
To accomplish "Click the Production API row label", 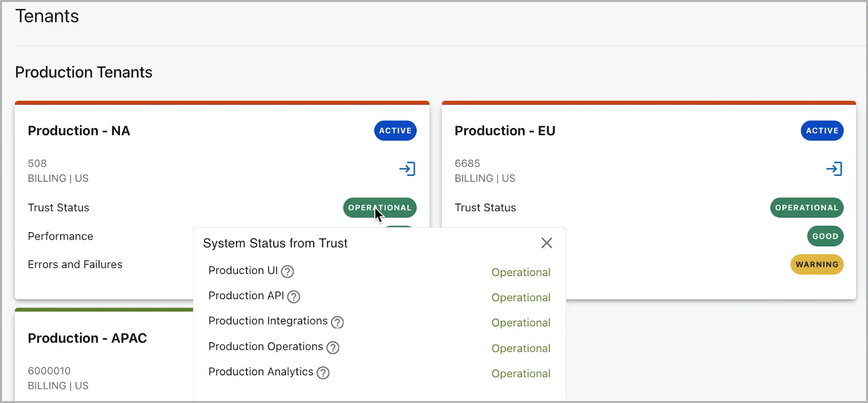I will tap(246, 296).
